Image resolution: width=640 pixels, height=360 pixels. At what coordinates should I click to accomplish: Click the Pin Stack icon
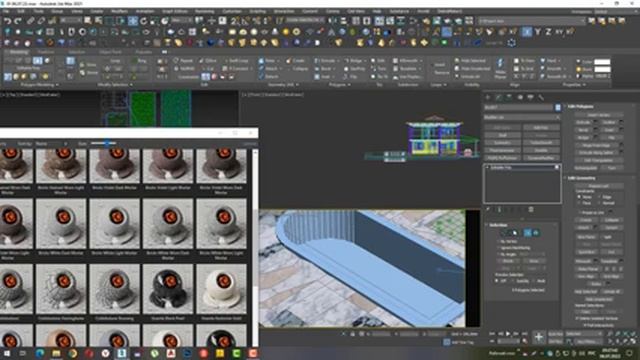[x=488, y=209]
